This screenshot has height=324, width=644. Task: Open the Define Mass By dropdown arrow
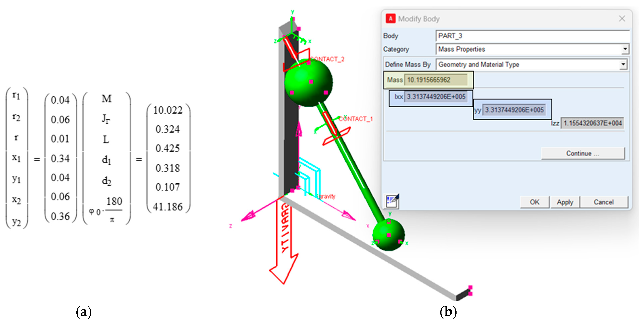[623, 65]
